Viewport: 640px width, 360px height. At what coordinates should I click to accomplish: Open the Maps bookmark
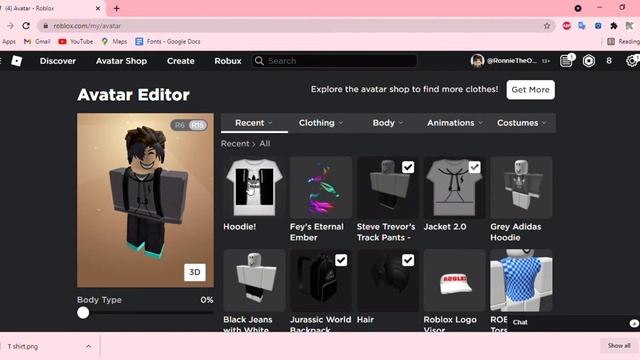114,42
